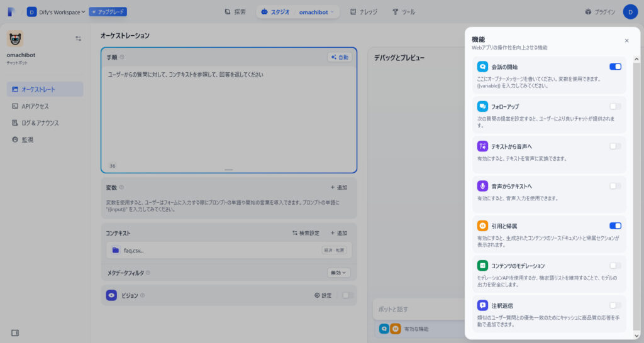Screen dimensions: 644x343
Task: Click the コンテンツのモデレーション icon
Action: coord(482,266)
